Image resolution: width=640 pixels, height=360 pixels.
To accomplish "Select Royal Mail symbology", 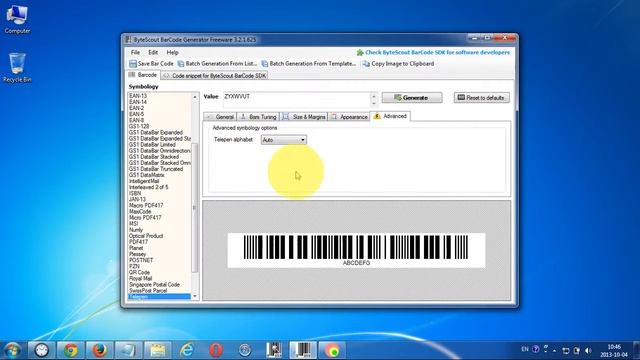I will pos(140,278).
